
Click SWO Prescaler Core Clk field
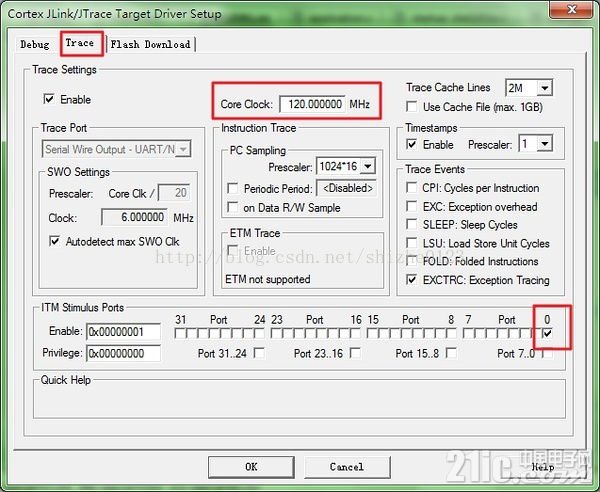point(174,192)
